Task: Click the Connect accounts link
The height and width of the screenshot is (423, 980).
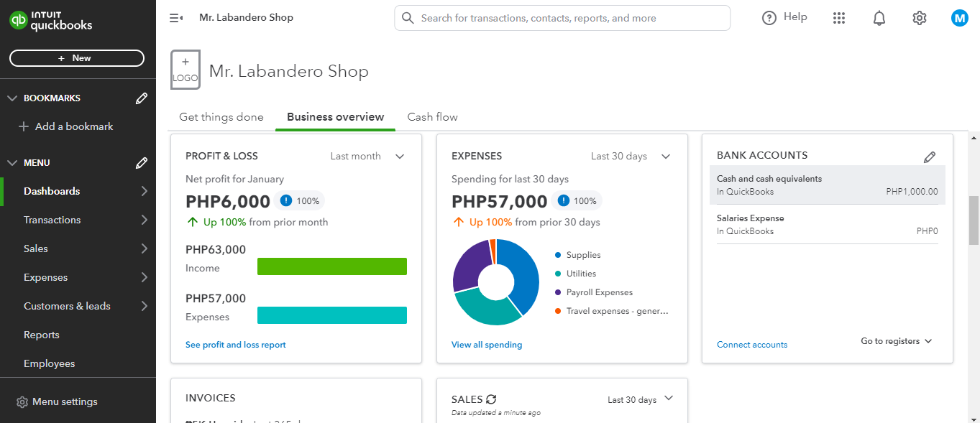Action: point(752,345)
